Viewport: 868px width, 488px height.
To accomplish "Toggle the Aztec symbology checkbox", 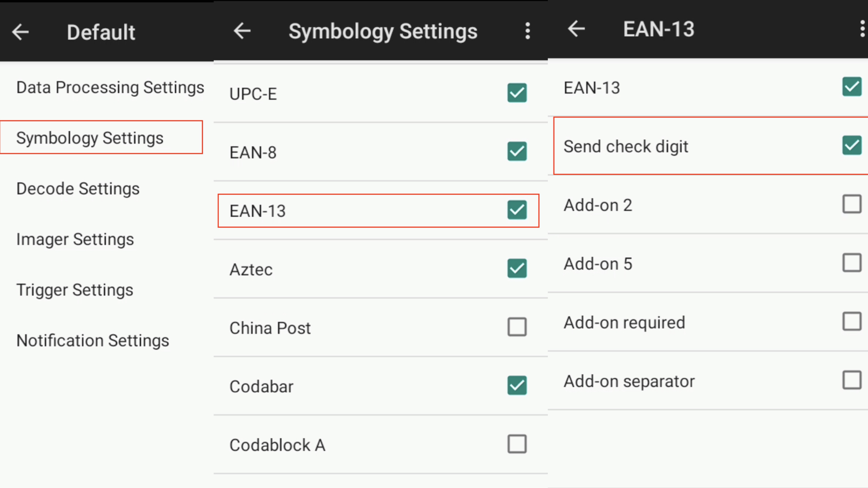I will click(x=517, y=268).
